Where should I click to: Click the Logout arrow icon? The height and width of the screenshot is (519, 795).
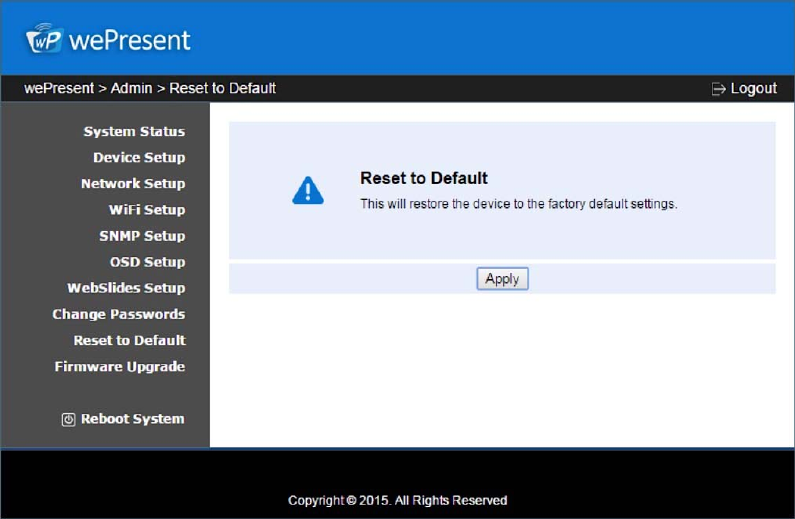[x=718, y=89]
